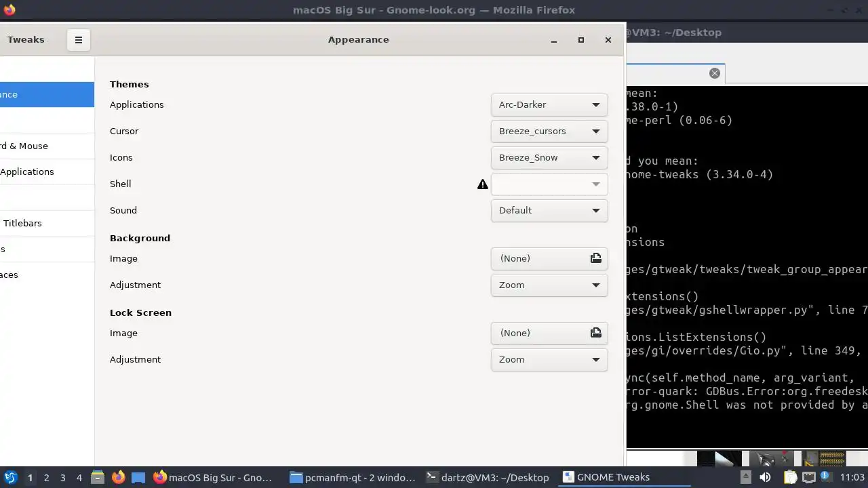Viewport: 868px width, 488px height.
Task: Click GNOME Tweaks taskbar button
Action: (x=625, y=477)
